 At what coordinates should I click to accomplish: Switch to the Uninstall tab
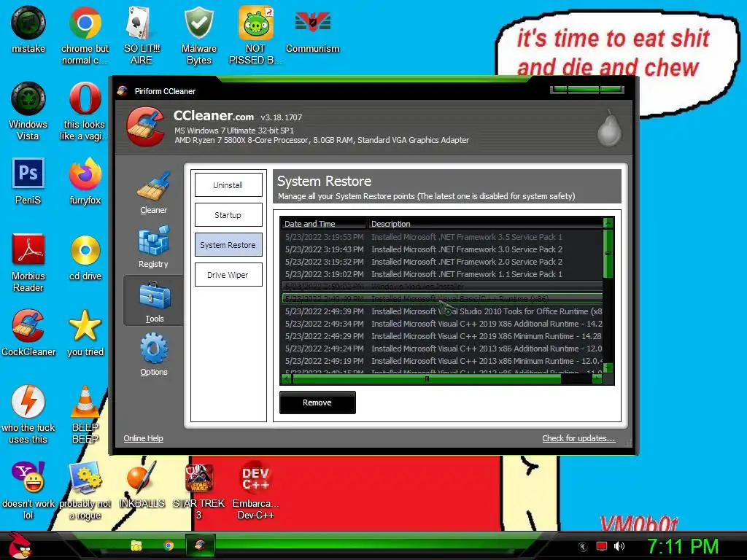click(228, 184)
